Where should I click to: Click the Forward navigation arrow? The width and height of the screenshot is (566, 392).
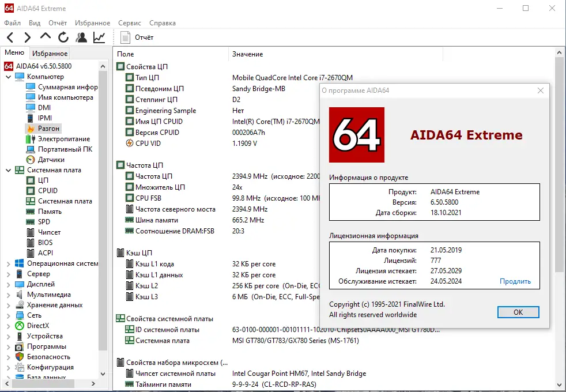[27, 37]
